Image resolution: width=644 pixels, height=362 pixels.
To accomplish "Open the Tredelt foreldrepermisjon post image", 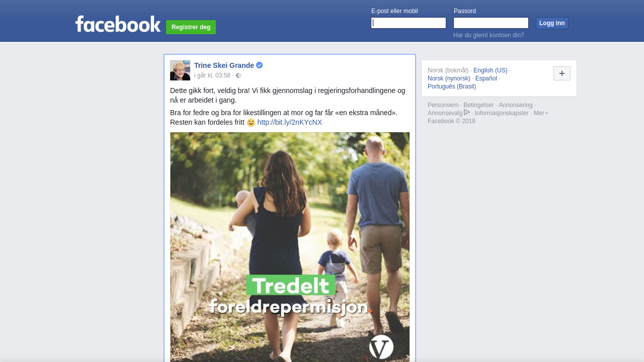I will [x=290, y=247].
